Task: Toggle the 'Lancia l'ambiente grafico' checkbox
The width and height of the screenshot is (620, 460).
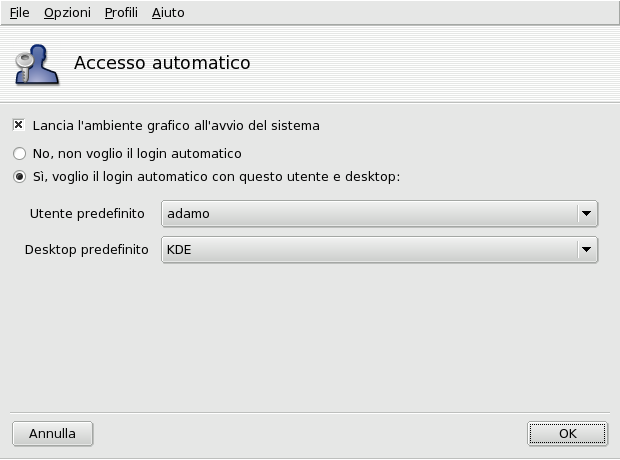Action: coord(19,126)
